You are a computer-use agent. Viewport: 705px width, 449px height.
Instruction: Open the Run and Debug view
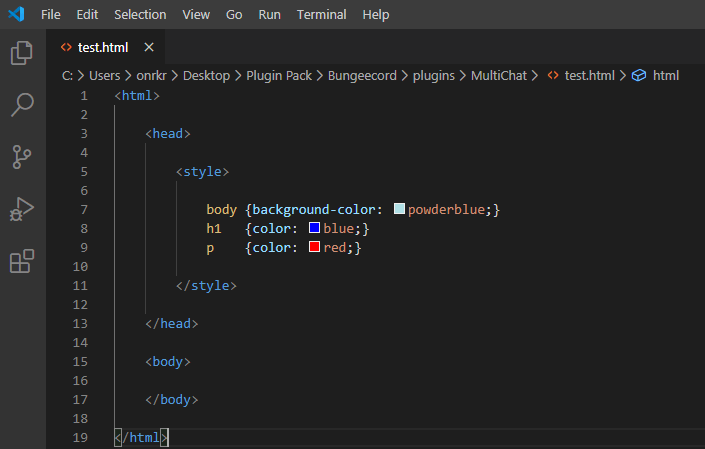pos(22,209)
